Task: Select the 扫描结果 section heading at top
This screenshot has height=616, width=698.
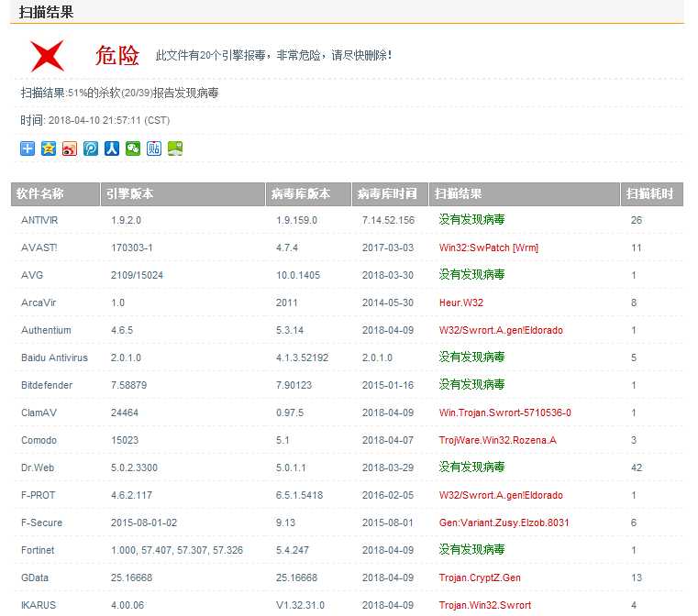Action: pos(46,12)
